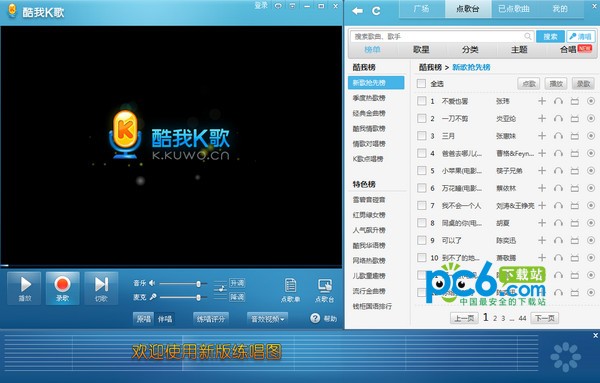The image size is (600, 383).
Task: Check the box for song 2
Action: click(421, 118)
